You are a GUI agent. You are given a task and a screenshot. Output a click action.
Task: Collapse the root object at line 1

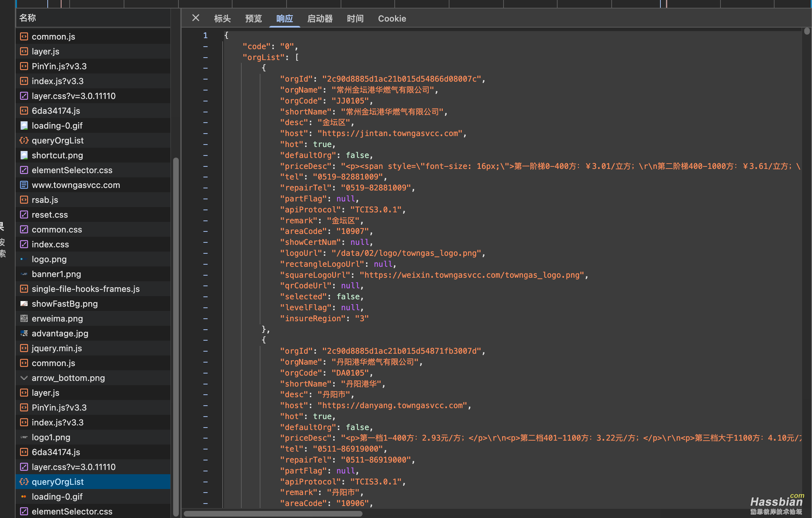coord(205,35)
